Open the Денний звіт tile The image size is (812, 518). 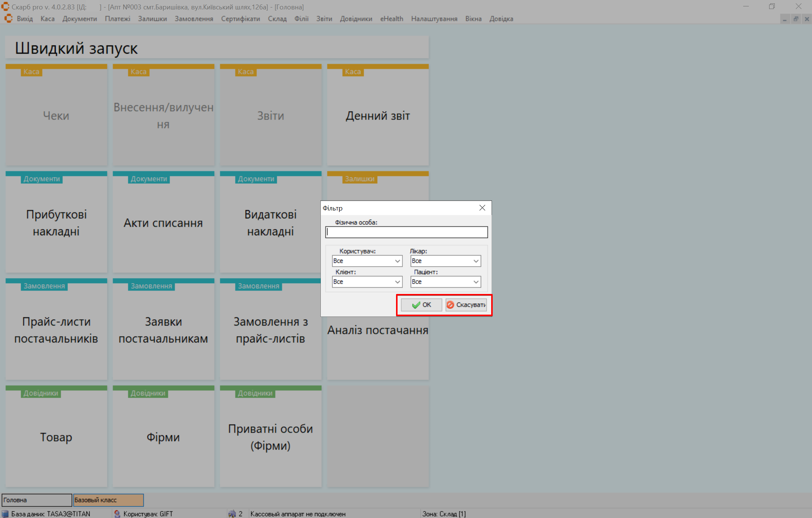(x=378, y=116)
